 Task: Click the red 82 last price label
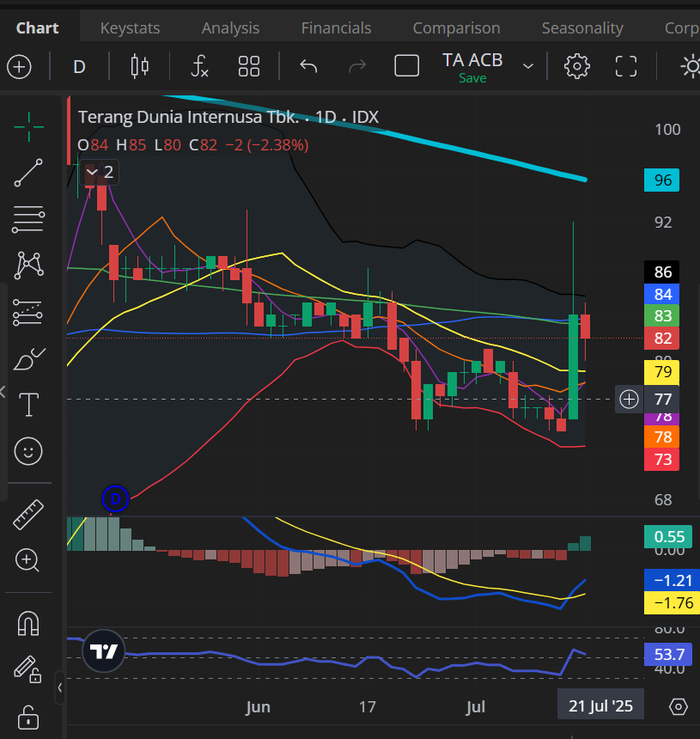point(662,338)
